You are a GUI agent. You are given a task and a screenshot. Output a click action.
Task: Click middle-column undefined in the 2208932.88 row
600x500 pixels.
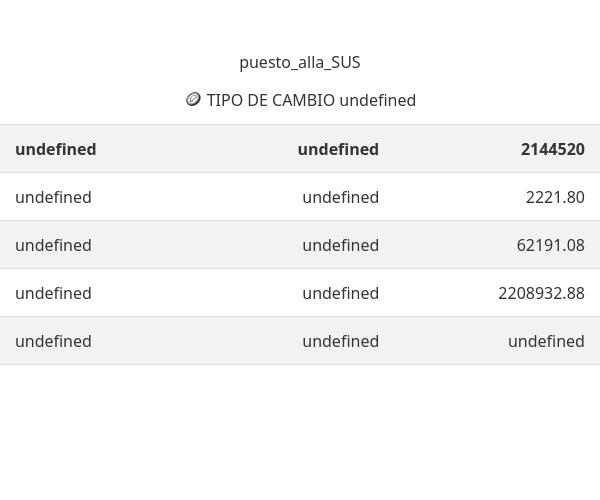pyautogui.click(x=340, y=293)
